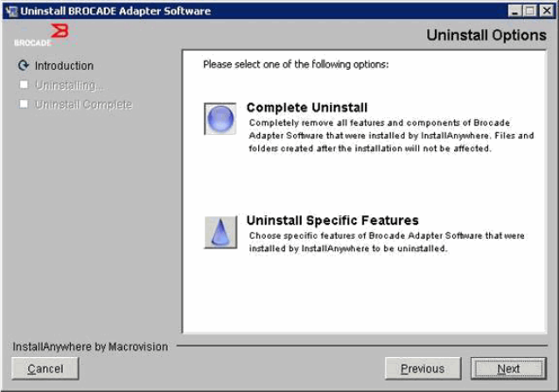Click the Complete Uninstall heading
This screenshot has width=559, height=392.
(x=307, y=108)
